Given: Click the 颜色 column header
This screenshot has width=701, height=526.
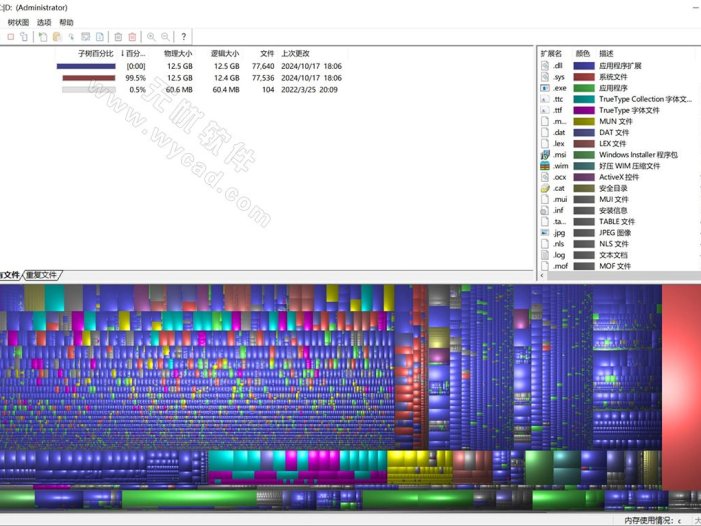Looking at the screenshot, I should click(x=583, y=54).
